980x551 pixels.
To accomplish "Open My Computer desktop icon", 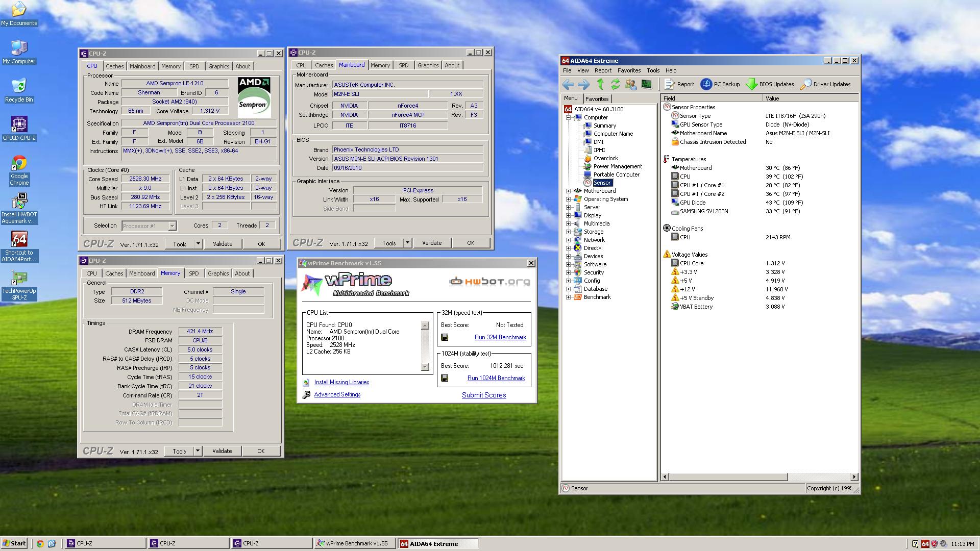I will (19, 52).
